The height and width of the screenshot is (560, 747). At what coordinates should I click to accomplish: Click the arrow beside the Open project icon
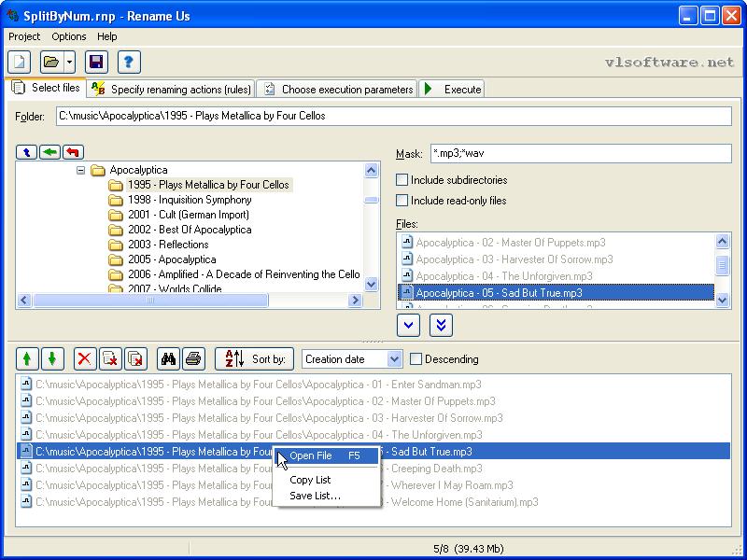(x=70, y=62)
